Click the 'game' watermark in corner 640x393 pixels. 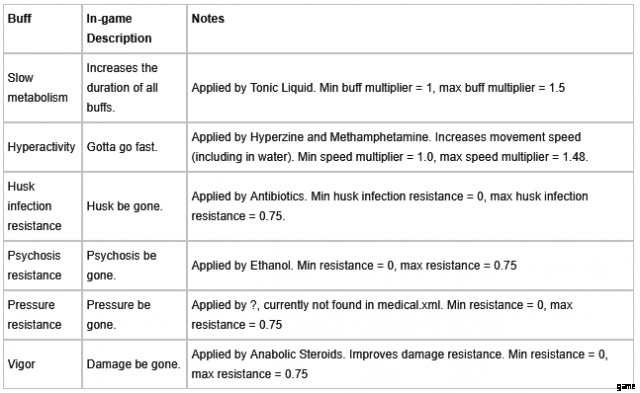click(626, 386)
